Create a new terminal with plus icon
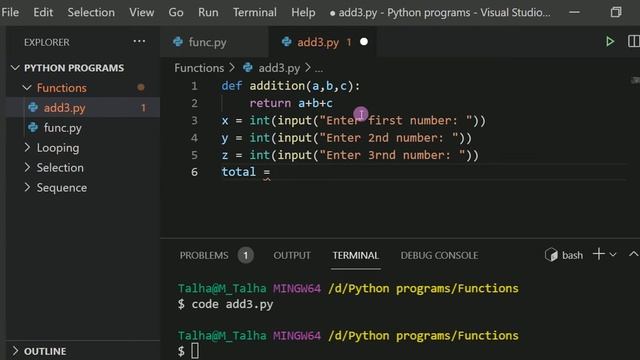 (598, 254)
